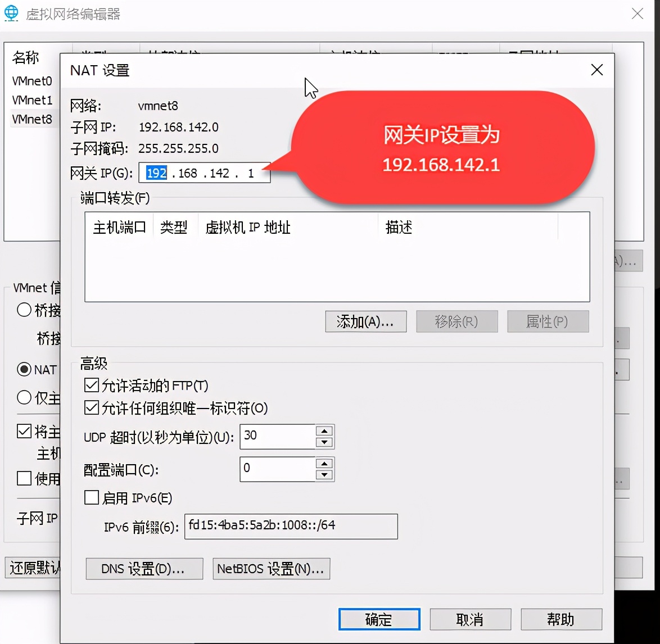Click the IPv6 前缀 text field
Image resolution: width=660 pixels, height=644 pixels.
pyautogui.click(x=291, y=526)
